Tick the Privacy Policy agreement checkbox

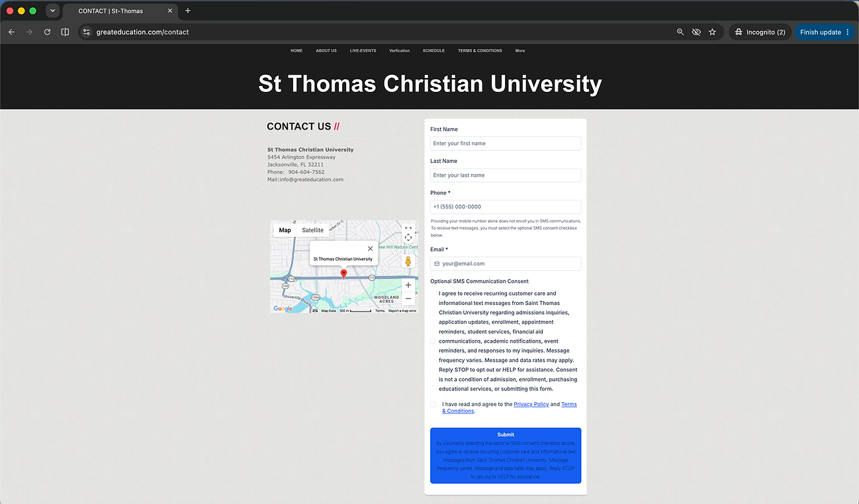(x=433, y=404)
